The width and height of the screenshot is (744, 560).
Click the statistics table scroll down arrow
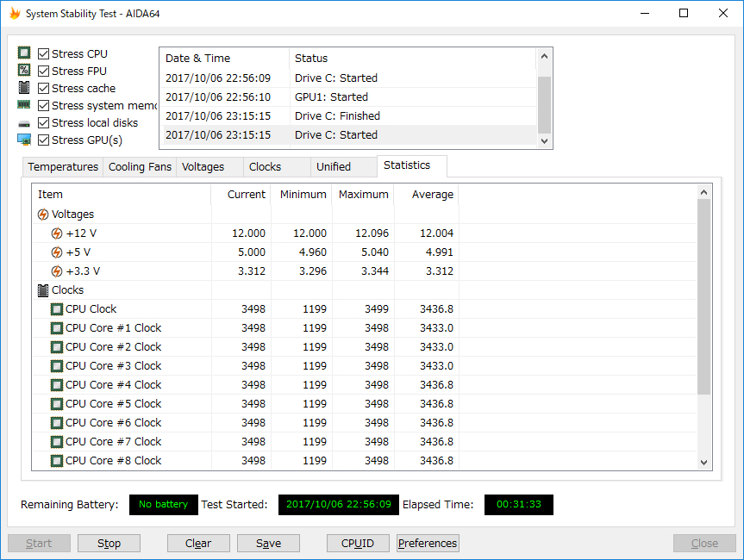click(703, 463)
